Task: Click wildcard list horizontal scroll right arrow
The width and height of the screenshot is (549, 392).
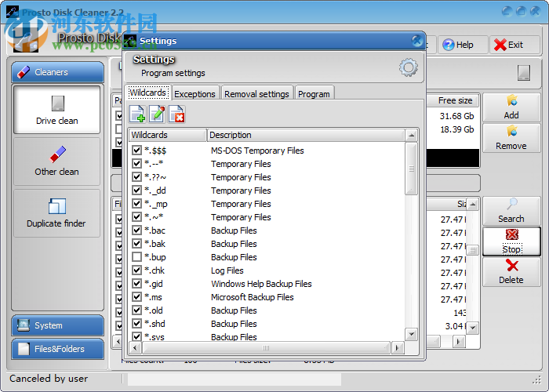Action: 397,348
